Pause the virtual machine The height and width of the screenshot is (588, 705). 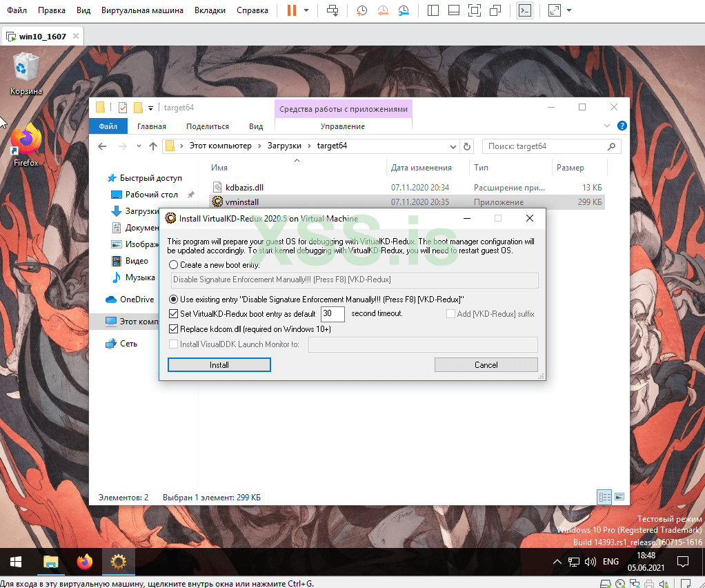point(292,10)
